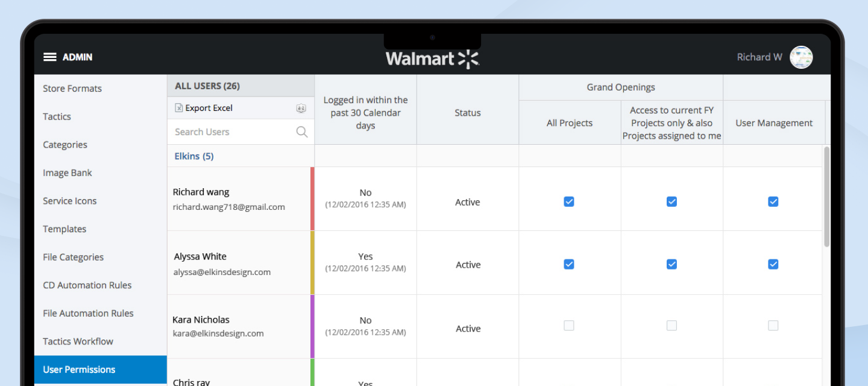Enable All Projects for Kara Nicholas
The height and width of the screenshot is (386, 868).
[568, 326]
